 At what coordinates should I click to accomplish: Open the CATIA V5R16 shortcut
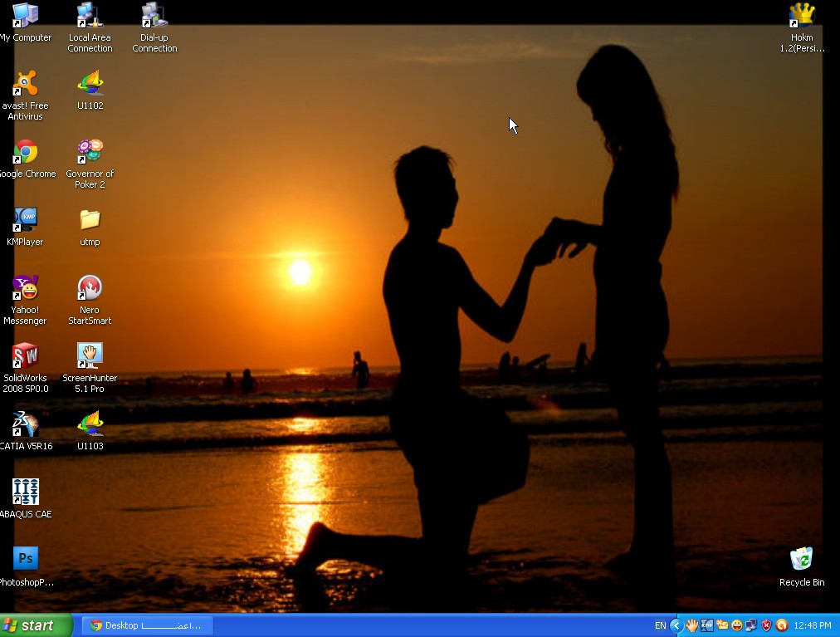(x=25, y=424)
